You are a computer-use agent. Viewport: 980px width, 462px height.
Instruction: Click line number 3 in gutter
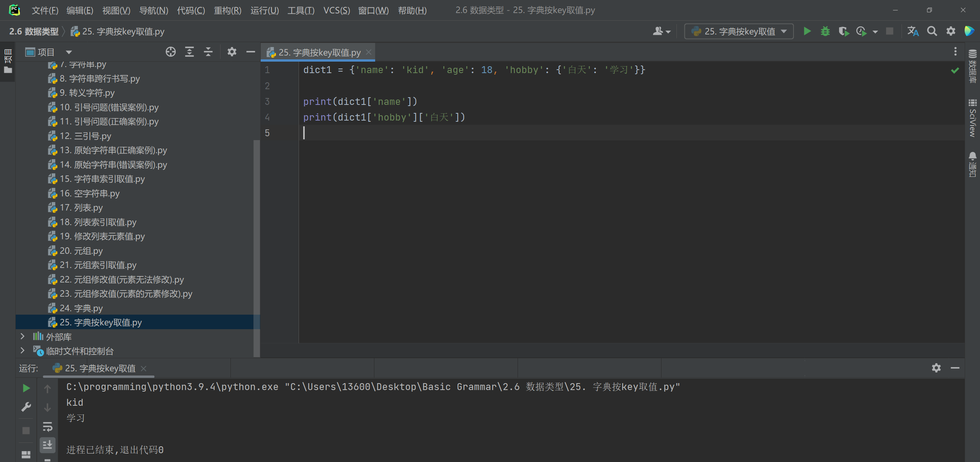click(267, 101)
